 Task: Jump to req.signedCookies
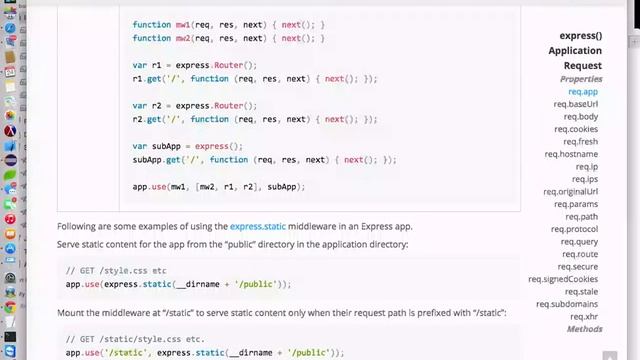click(x=563, y=279)
